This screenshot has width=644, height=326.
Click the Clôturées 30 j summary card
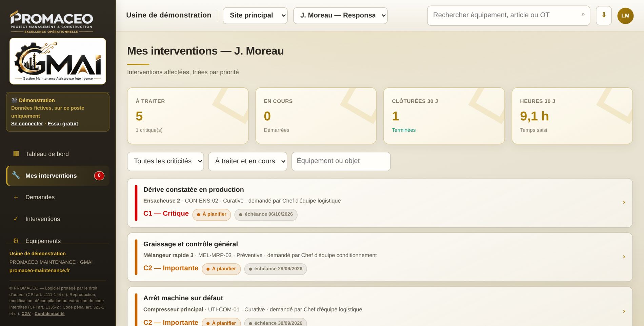coord(444,116)
